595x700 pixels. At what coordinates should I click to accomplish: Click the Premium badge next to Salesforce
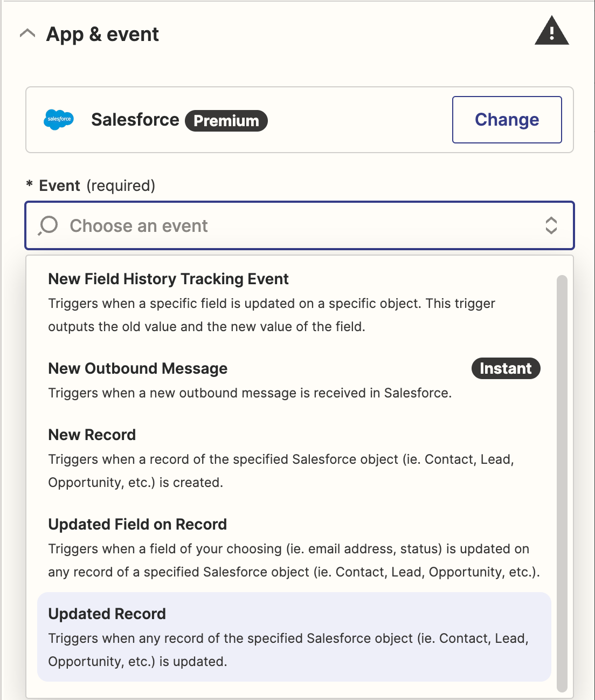[x=226, y=120]
